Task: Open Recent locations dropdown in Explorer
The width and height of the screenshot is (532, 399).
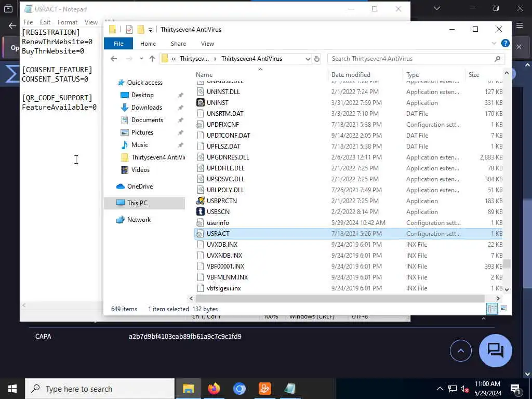Action: point(141,59)
